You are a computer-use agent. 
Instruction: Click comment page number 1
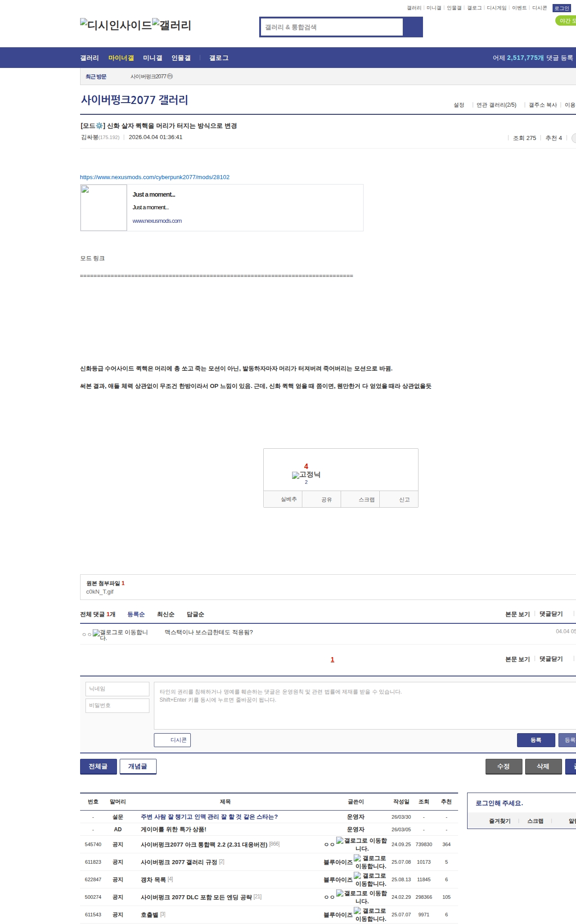[x=333, y=659]
